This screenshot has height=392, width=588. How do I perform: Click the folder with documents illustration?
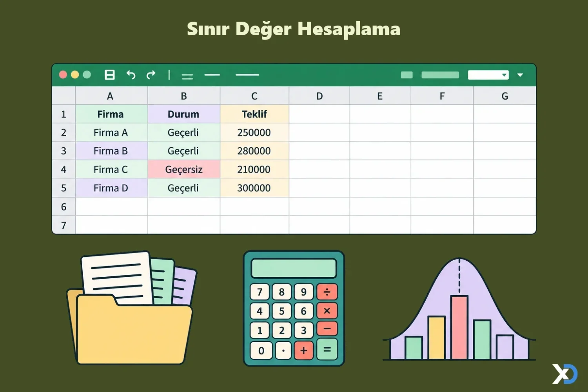click(x=131, y=309)
